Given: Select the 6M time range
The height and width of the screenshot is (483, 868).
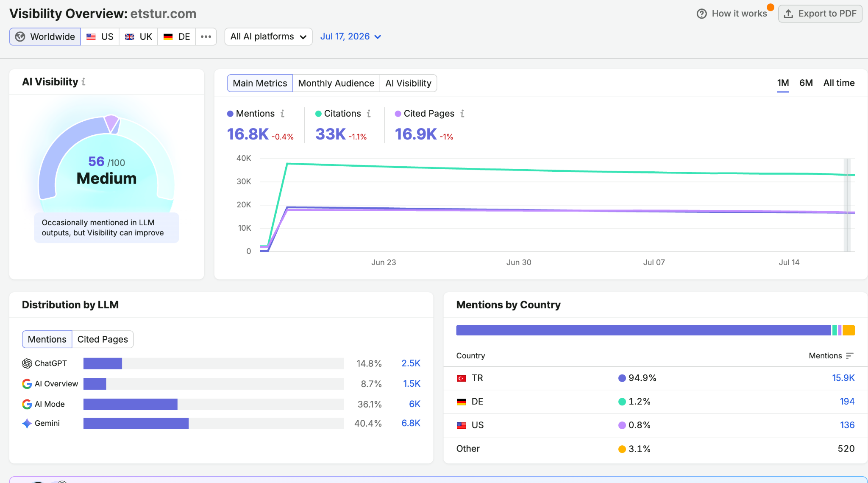Looking at the screenshot, I should 806,83.
